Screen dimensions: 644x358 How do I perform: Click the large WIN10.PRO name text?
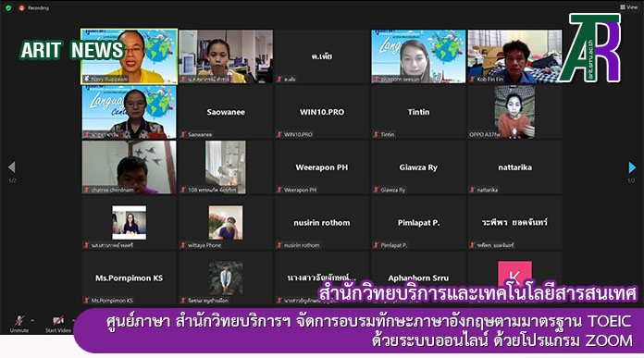[322, 112]
